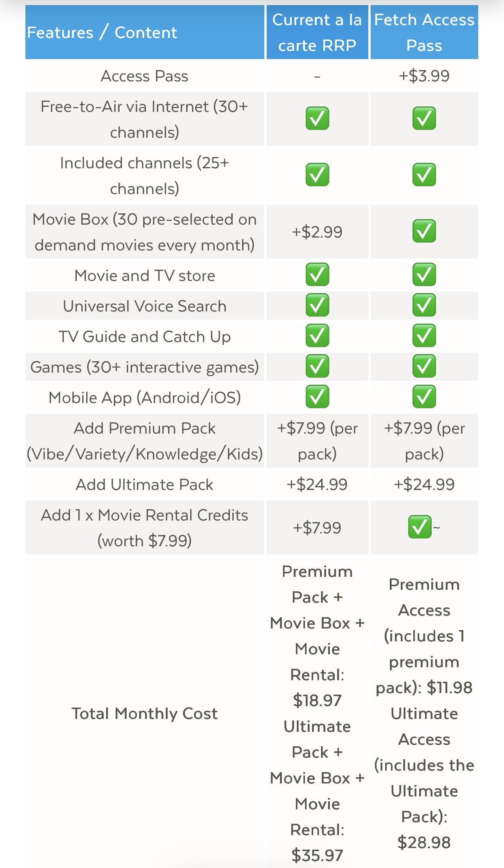504x868 pixels.
Task: Click the +$3.99 Access Pass price
Action: click(x=424, y=76)
